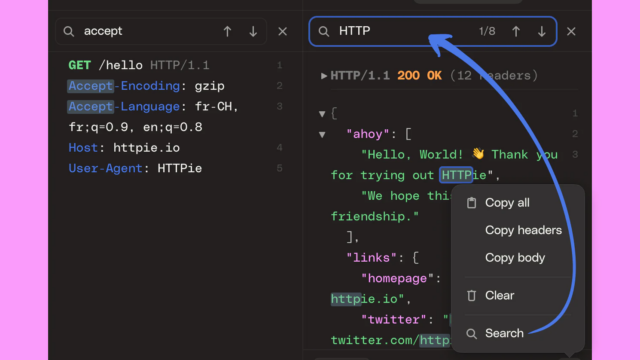Click the request search magnifier icon beside 'accept'
This screenshot has height=360, width=640.
click(69, 31)
